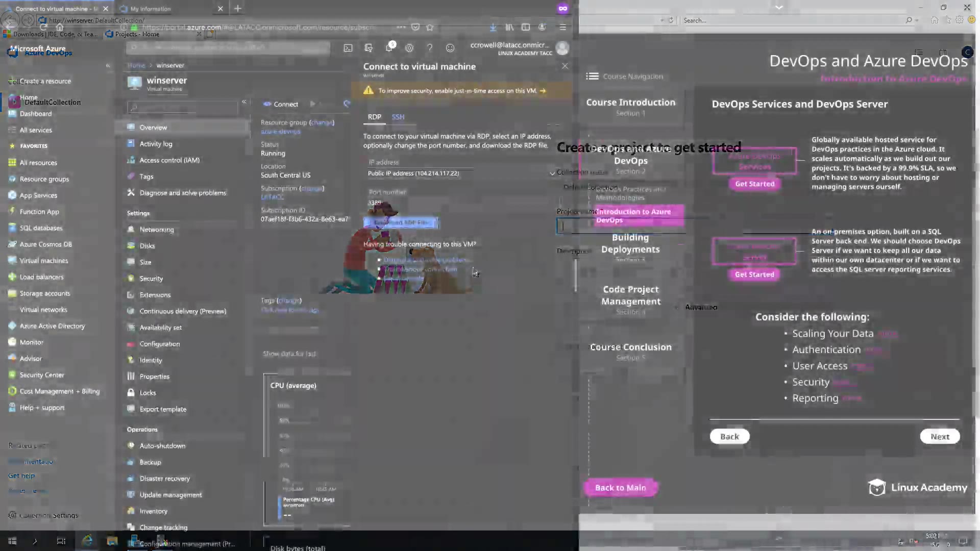Click the help question mark icon

(430, 48)
